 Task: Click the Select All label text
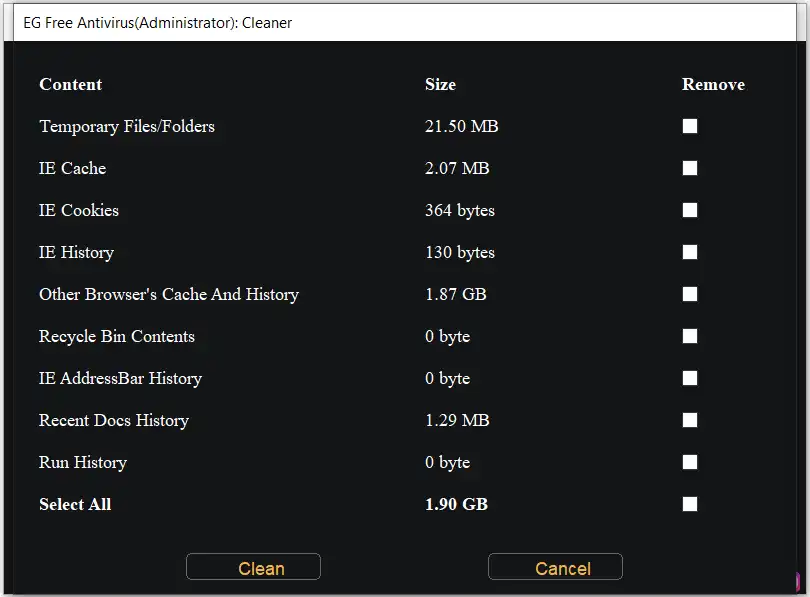[x=75, y=504]
